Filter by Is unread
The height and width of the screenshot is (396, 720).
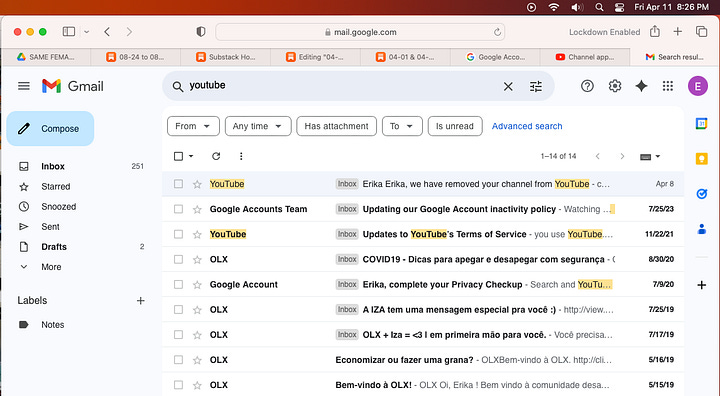click(455, 126)
